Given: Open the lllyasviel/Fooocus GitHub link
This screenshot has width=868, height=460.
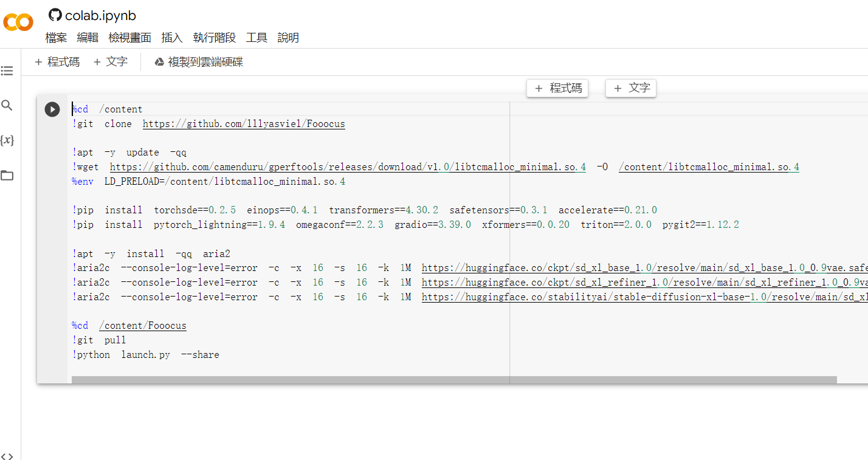Looking at the screenshot, I should [244, 124].
